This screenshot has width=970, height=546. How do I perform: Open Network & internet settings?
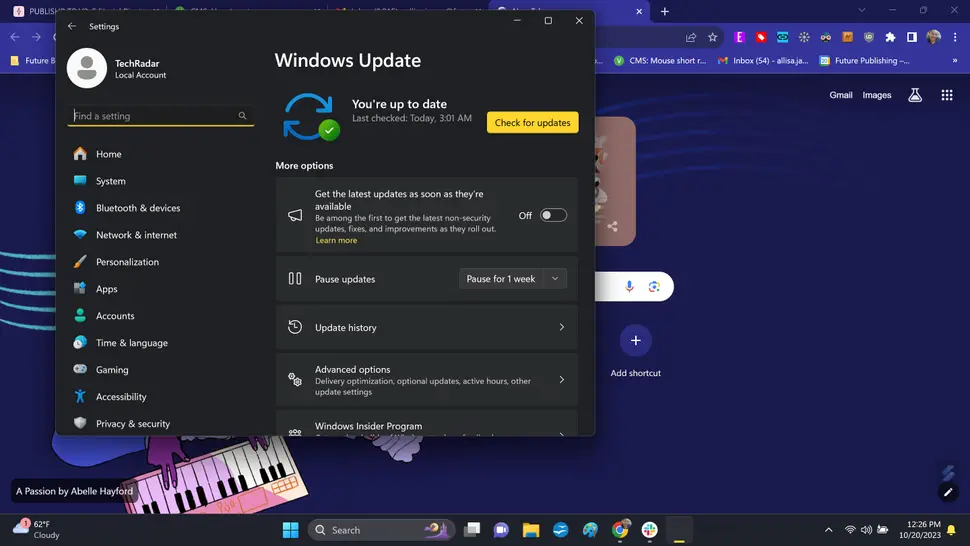tap(136, 235)
